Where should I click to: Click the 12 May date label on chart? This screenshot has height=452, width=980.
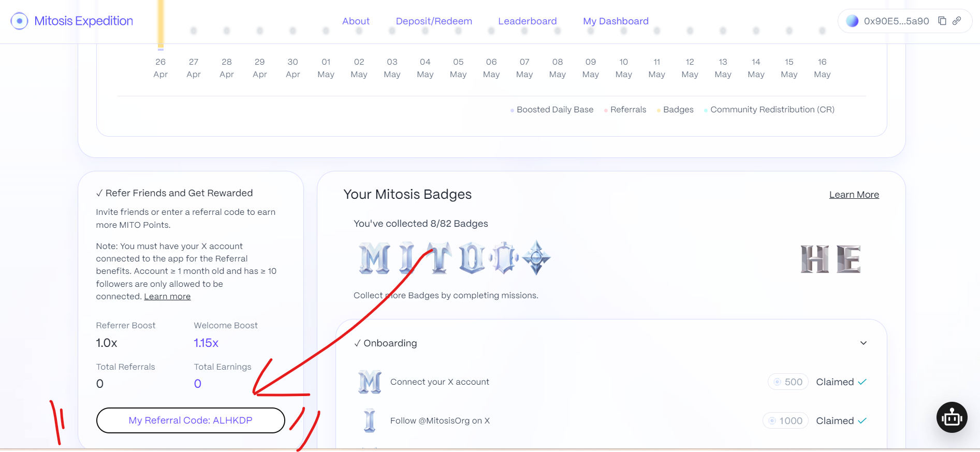point(690,68)
